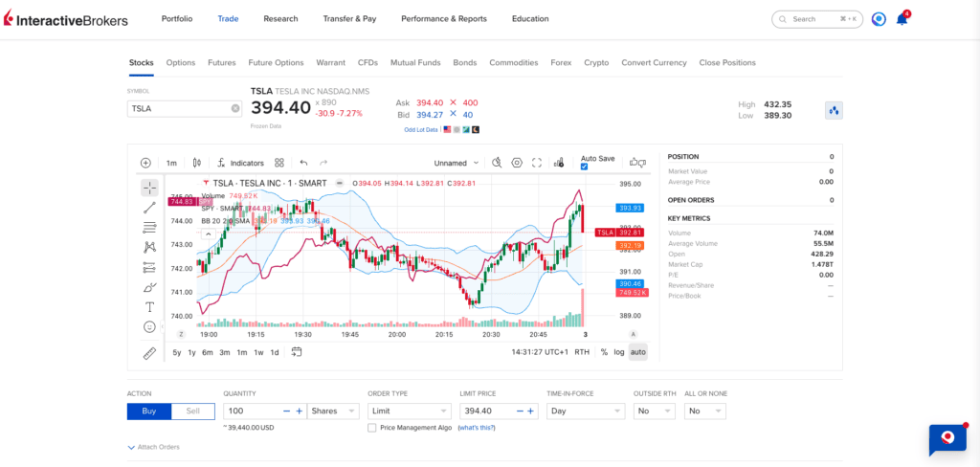Open the indicator templates grid icon
Screen dimensions: 980x467
(279, 163)
